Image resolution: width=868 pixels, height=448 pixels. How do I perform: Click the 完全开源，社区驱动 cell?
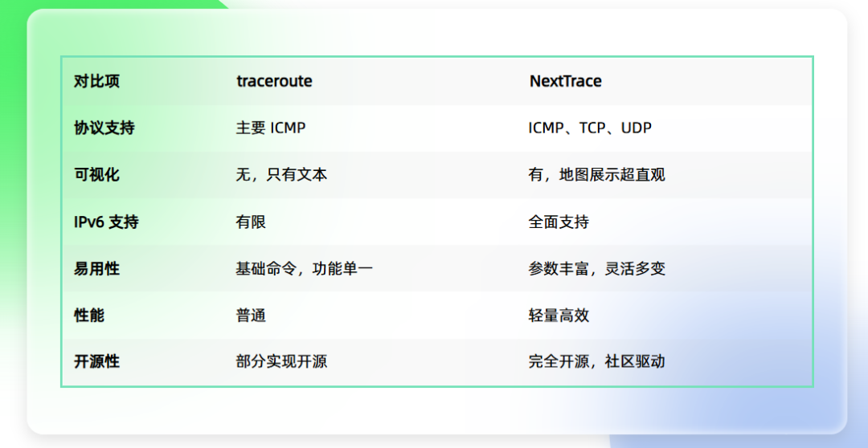click(596, 362)
